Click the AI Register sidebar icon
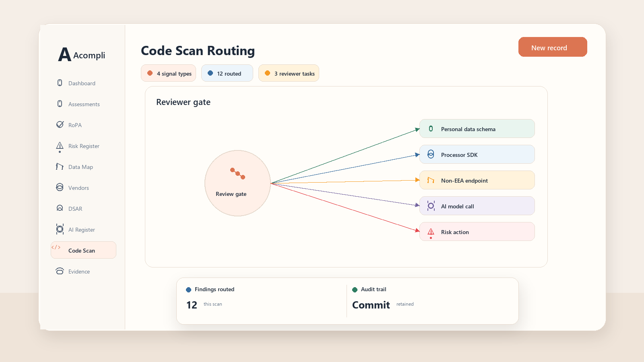The height and width of the screenshot is (362, 644). pos(60,229)
